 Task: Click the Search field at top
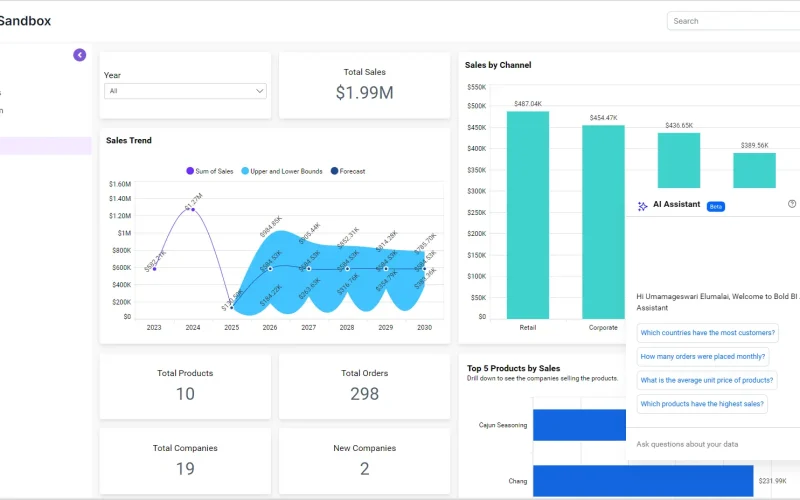[x=735, y=21]
